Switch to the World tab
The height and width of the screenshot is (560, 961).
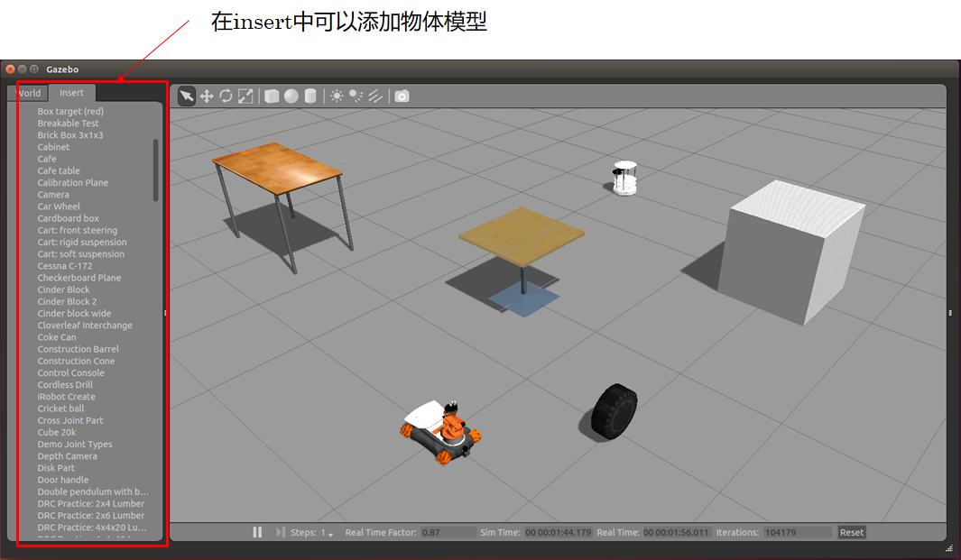click(30, 92)
